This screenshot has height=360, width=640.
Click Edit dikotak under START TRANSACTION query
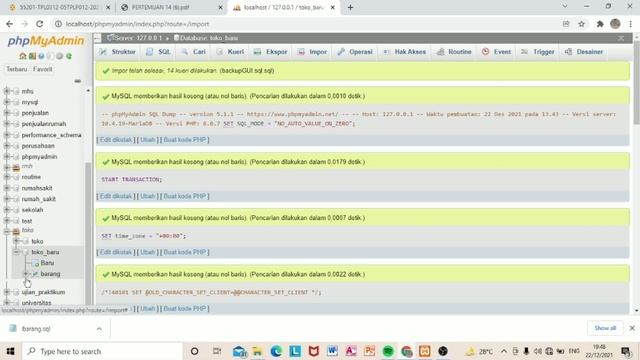pyautogui.click(x=116, y=196)
